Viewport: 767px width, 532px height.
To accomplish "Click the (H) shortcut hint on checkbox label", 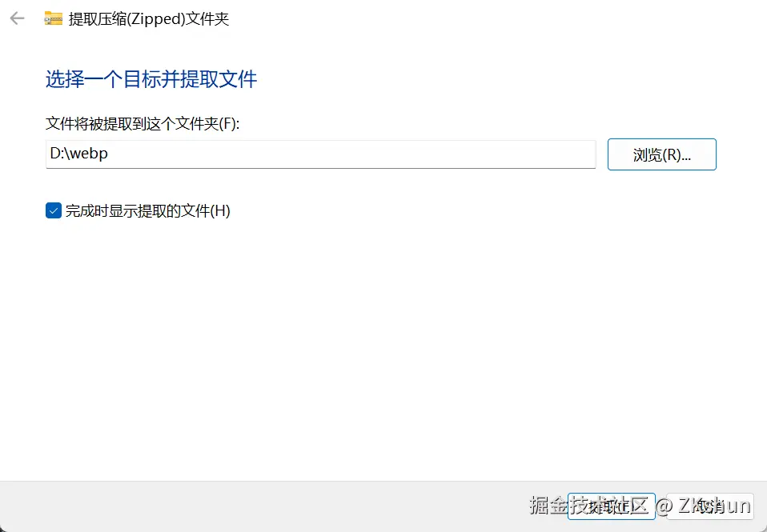I will 220,210.
